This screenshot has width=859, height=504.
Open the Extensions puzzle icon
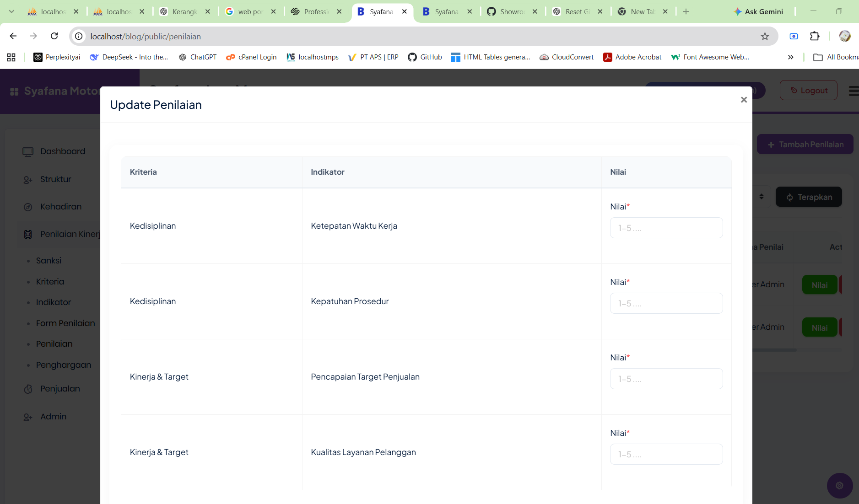click(x=815, y=36)
